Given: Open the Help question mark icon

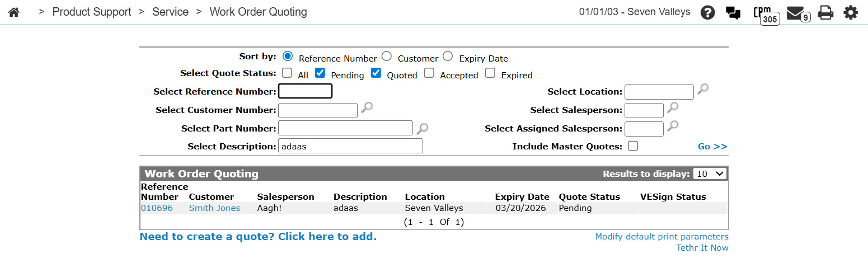Looking at the screenshot, I should click(708, 12).
